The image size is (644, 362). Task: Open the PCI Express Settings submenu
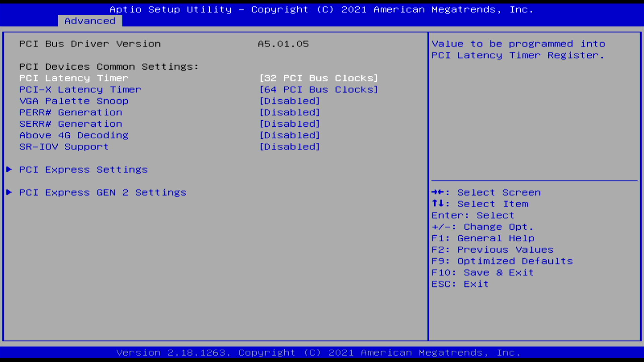pos(83,170)
